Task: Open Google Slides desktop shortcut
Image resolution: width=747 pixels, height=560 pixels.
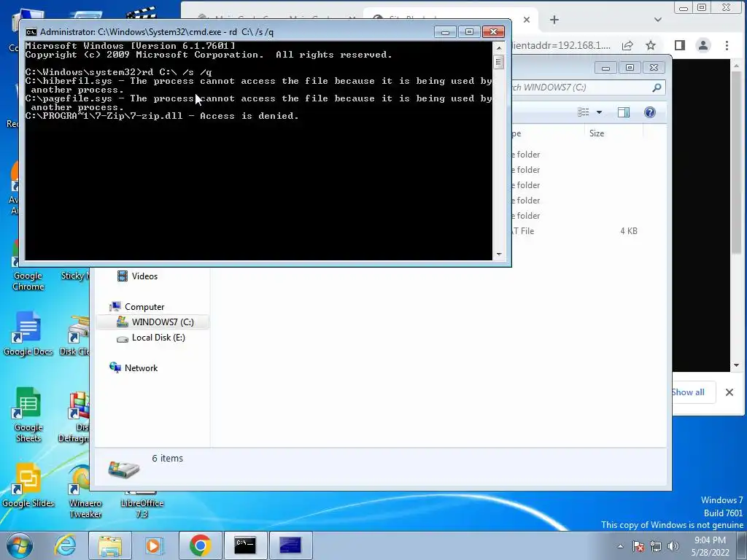Action: coord(28,485)
